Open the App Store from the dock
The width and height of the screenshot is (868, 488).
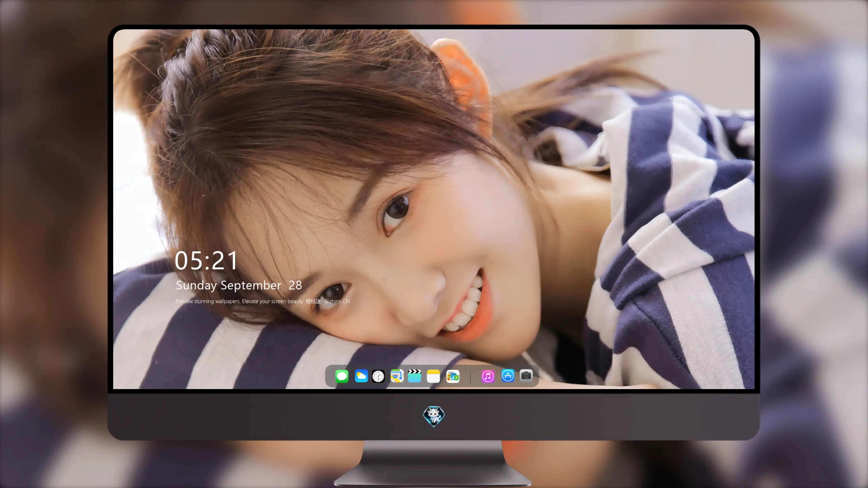[x=508, y=375]
